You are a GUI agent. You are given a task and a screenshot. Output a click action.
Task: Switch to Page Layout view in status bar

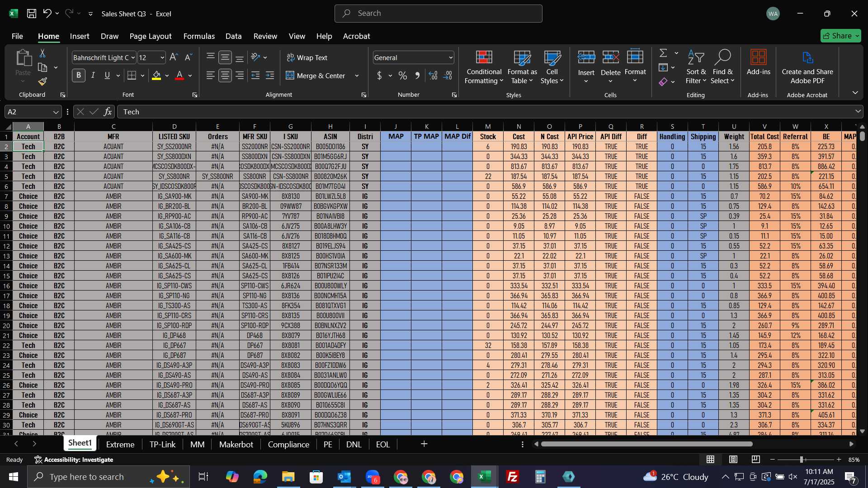coord(733,460)
